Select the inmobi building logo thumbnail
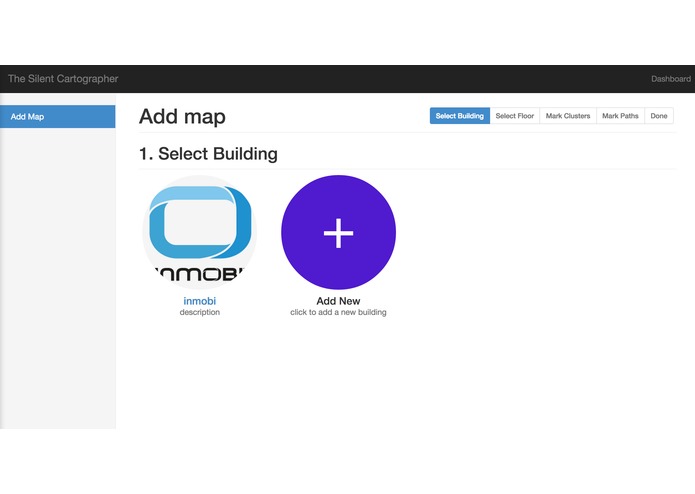This screenshot has width=695, height=494. [199, 232]
